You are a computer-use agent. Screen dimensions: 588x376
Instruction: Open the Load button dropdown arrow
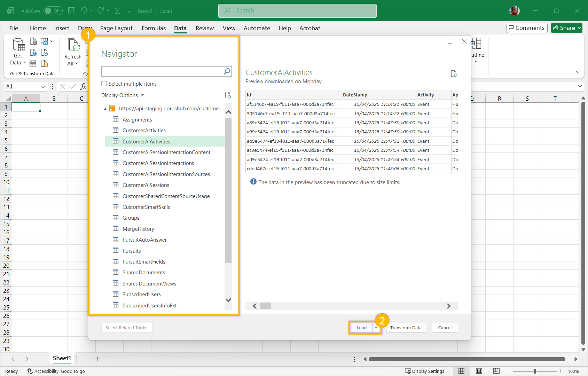[376, 328]
